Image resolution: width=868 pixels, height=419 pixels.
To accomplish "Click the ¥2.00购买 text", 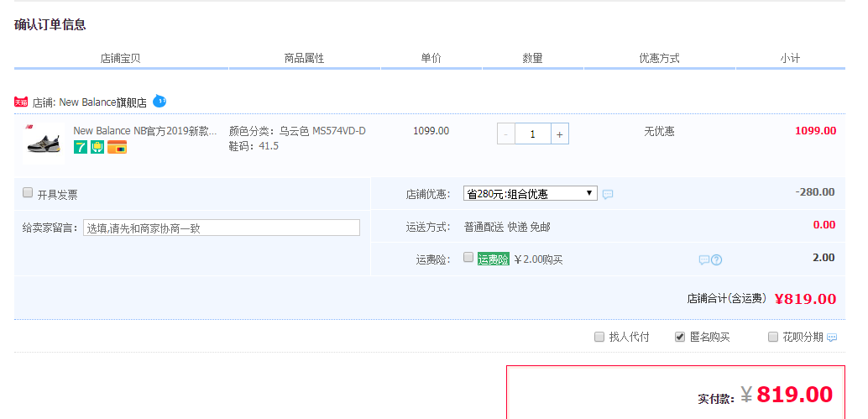I will tap(538, 259).
